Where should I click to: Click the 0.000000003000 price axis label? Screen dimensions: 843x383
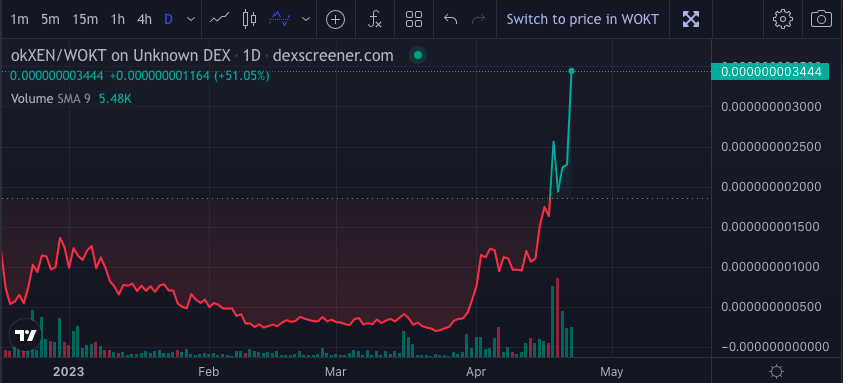pyautogui.click(x=771, y=107)
